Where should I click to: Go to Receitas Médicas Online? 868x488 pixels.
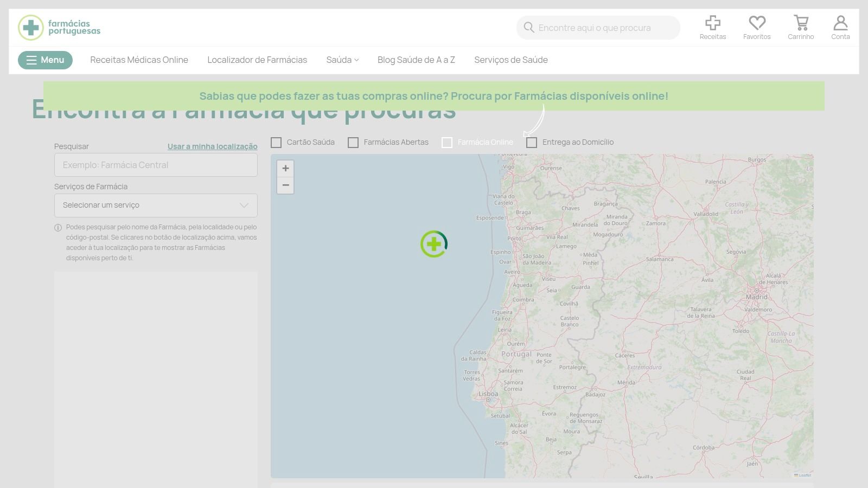[x=139, y=60]
